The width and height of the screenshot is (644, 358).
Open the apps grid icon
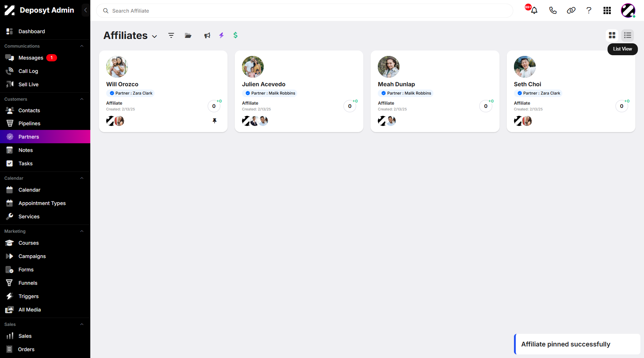[607, 10]
